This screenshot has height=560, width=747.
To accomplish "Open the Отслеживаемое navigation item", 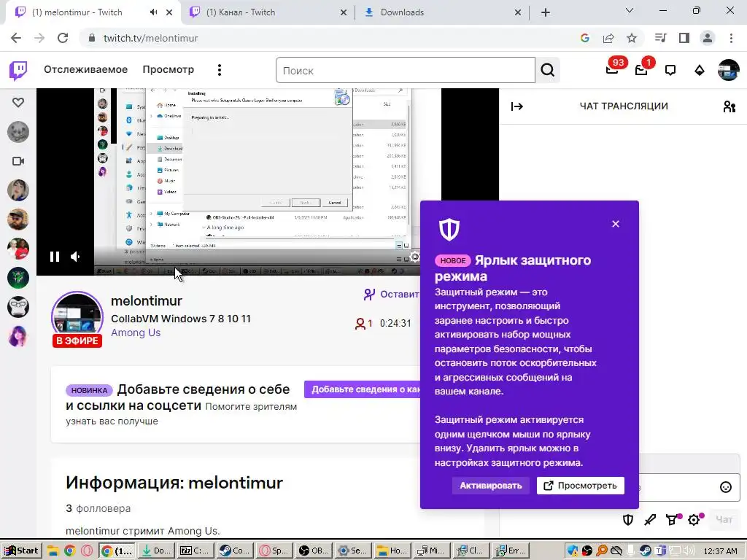I will click(86, 69).
